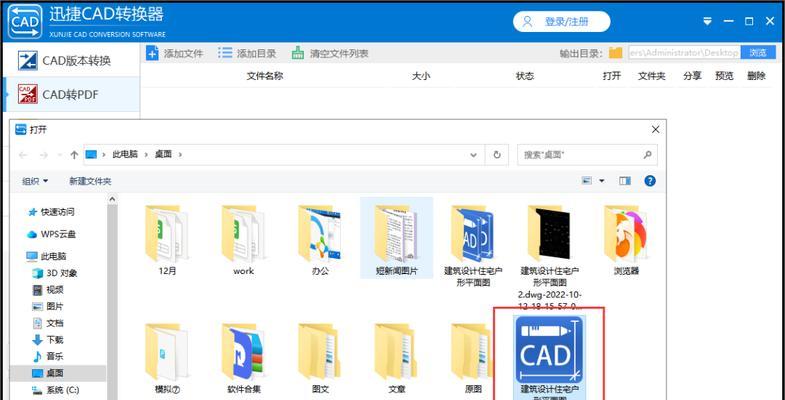This screenshot has width=785, height=400.
Task: Select WPS云盘 in the navigation pane
Action: (x=51, y=234)
